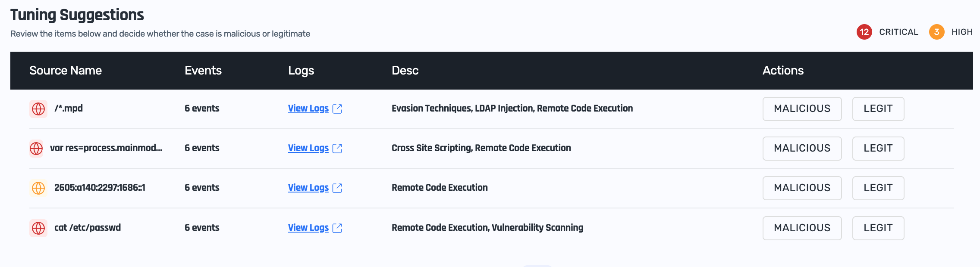Mark /*.mpd as LEGIT
Image resolution: width=980 pixels, height=267 pixels.
(878, 109)
